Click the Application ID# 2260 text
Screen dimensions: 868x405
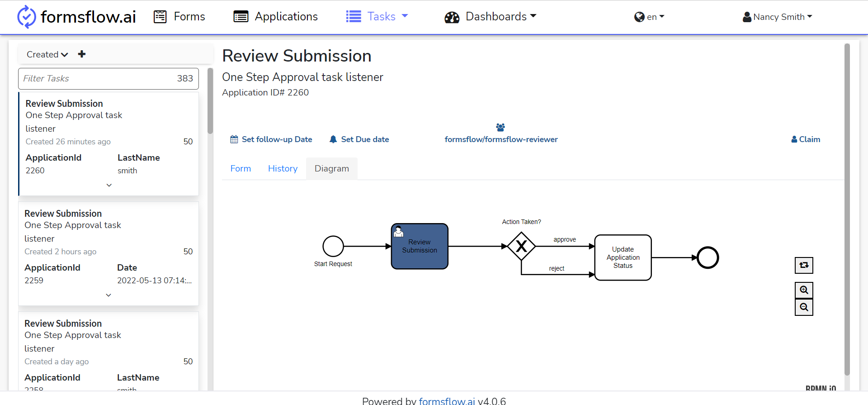coord(265,92)
